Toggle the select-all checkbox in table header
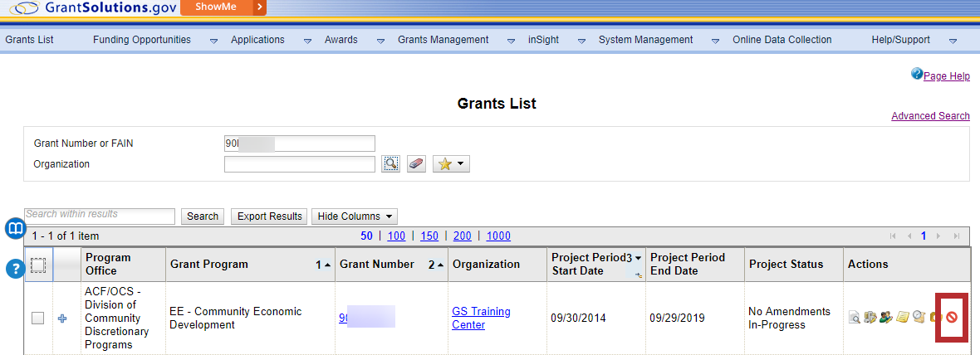The height and width of the screenshot is (355, 980). point(38,265)
